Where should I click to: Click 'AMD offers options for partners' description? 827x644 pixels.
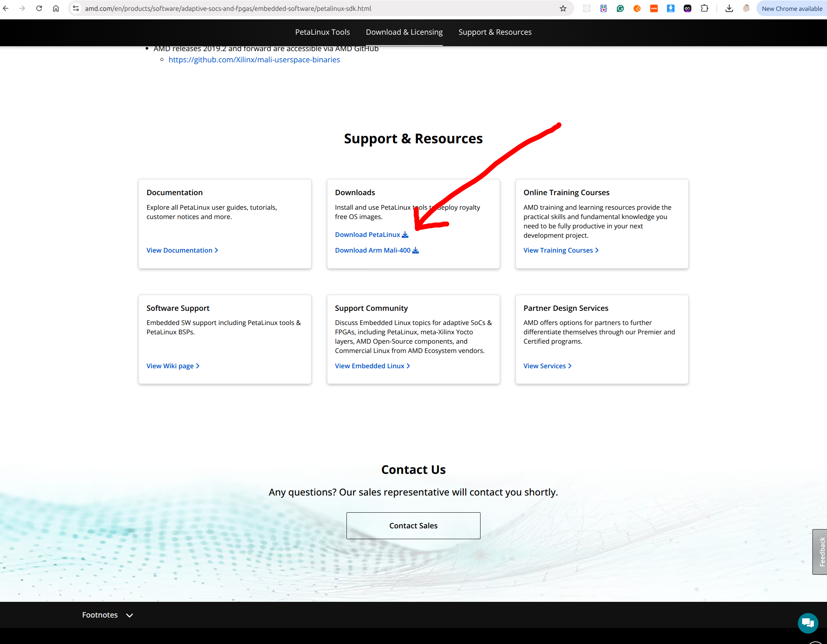599,332
